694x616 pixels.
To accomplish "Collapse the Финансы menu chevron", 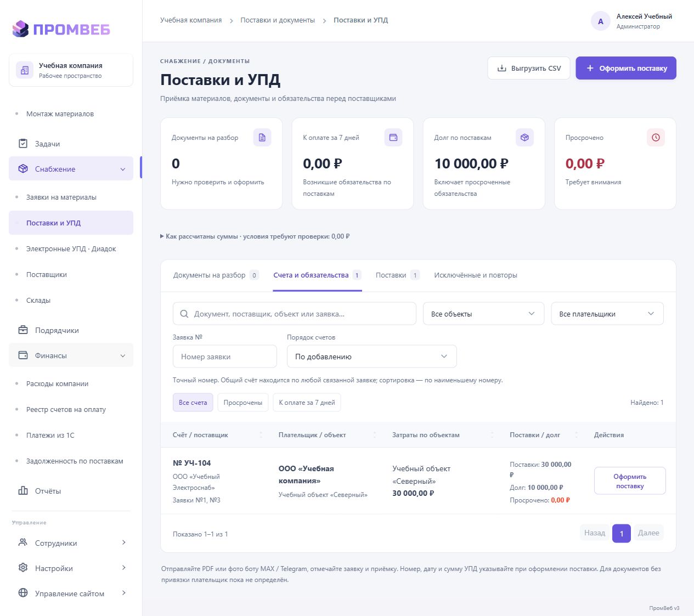I will tap(123, 356).
